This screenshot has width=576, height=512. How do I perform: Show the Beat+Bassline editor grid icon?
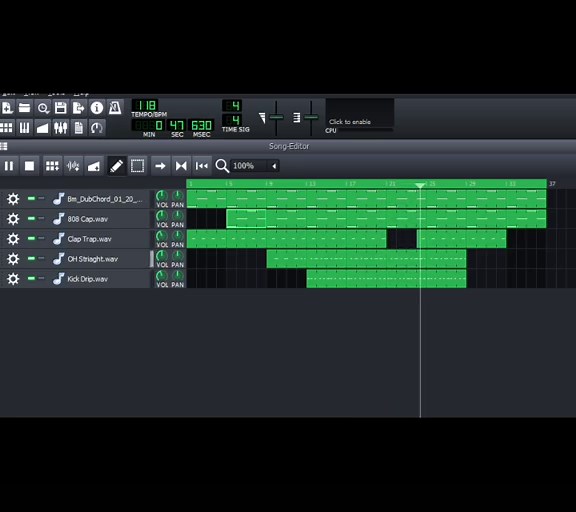point(6,128)
